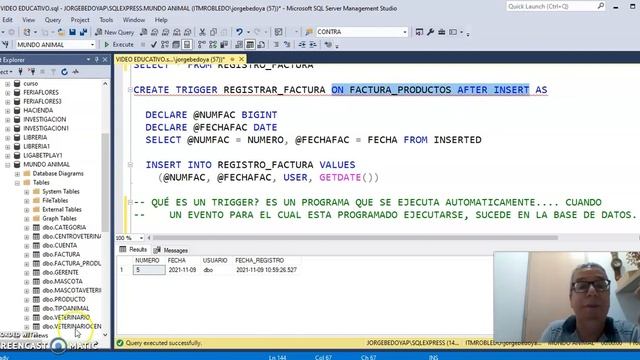
Task: Expand the dbo.FACTURA table node
Action: click(x=27, y=255)
